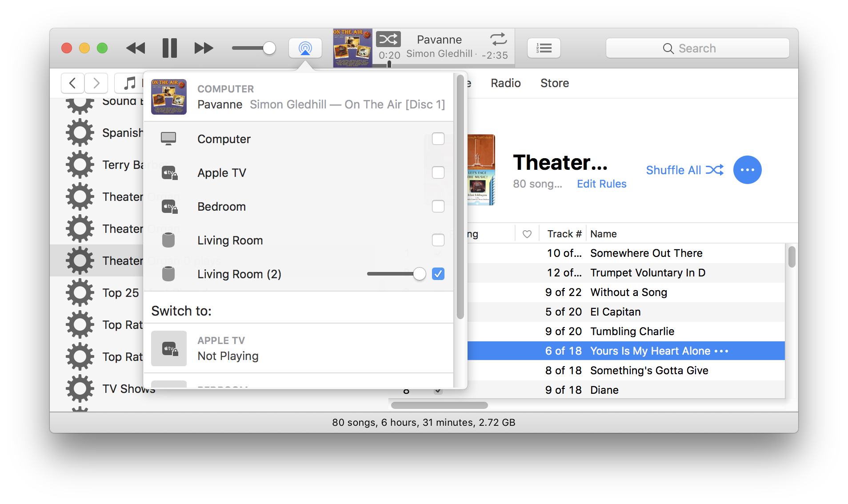Image resolution: width=848 pixels, height=504 pixels.
Task: Click the AirPlay button in toolbar
Action: click(305, 48)
